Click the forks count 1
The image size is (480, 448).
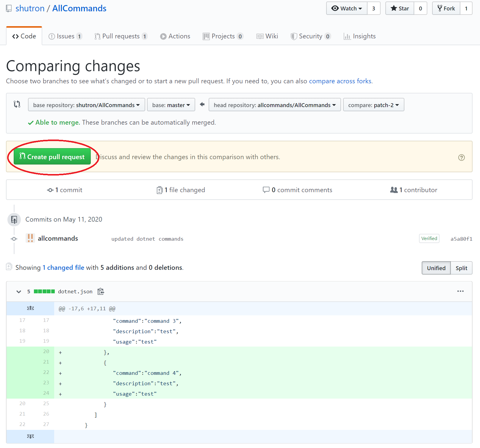click(x=466, y=8)
